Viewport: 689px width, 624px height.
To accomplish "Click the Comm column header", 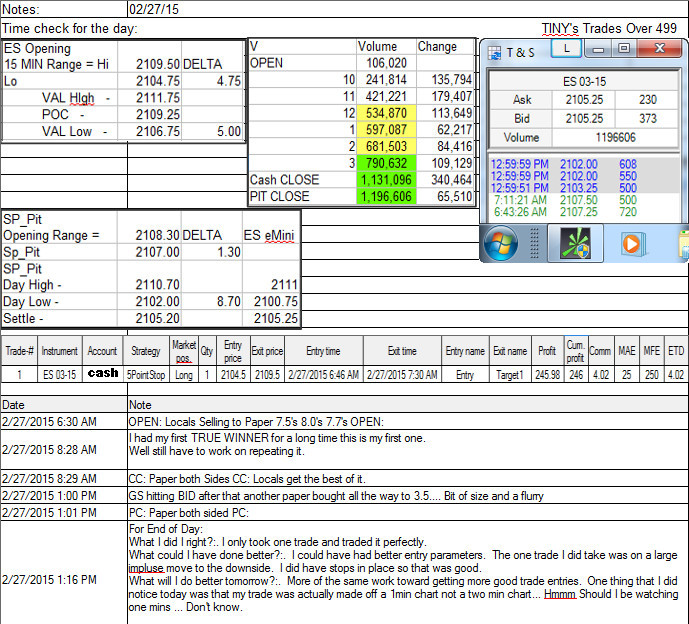I will coord(600,351).
